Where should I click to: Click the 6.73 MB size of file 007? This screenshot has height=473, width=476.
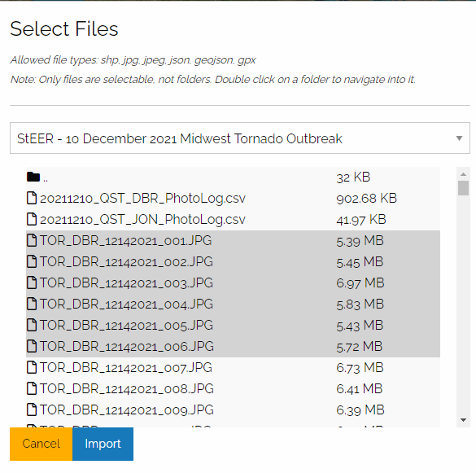click(360, 367)
